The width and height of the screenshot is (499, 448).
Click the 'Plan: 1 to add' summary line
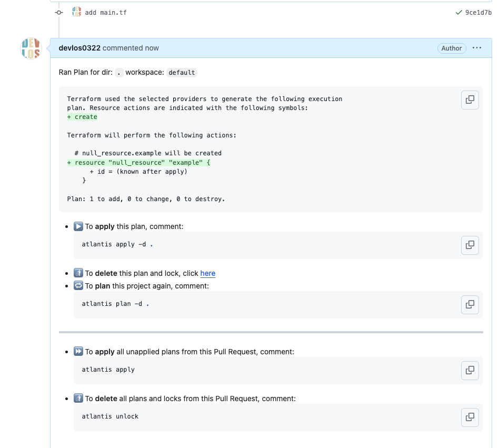[146, 199]
